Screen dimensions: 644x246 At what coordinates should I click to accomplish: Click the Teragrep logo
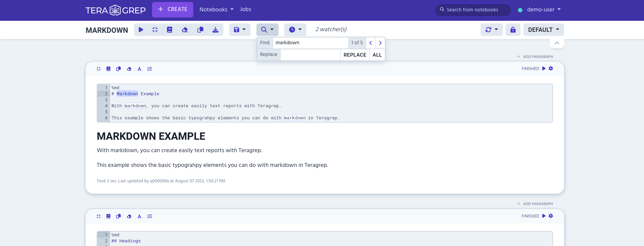click(115, 10)
